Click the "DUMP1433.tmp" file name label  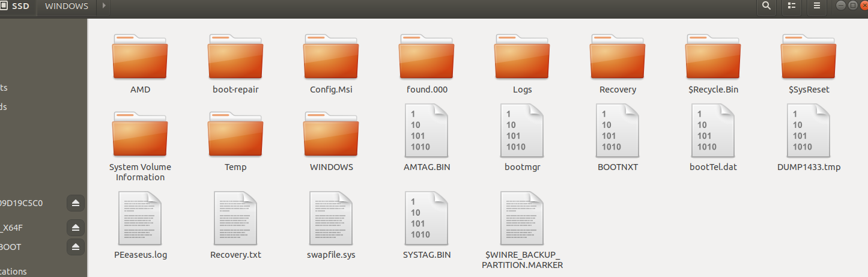tap(809, 167)
